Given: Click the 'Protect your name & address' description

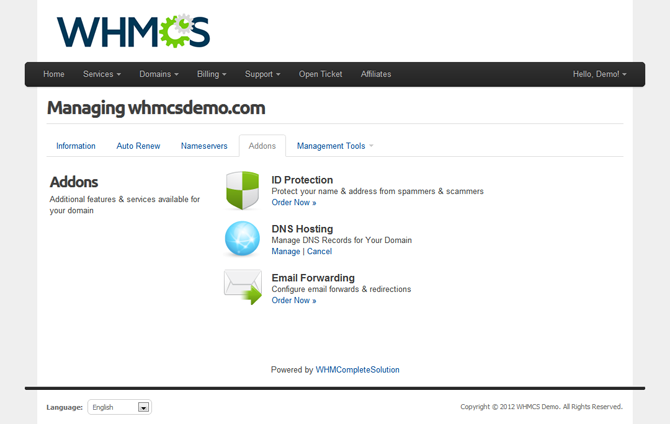Looking at the screenshot, I should tap(377, 191).
